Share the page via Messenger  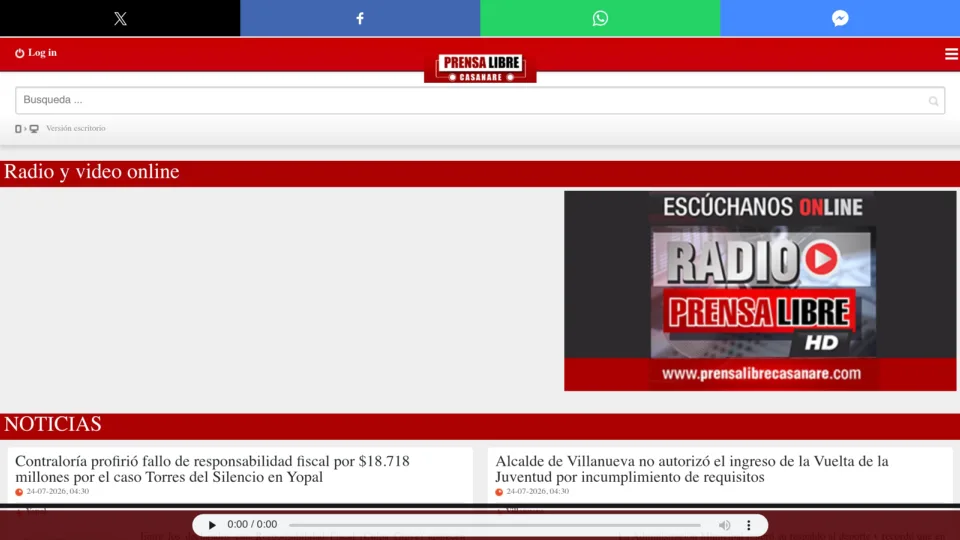840,18
